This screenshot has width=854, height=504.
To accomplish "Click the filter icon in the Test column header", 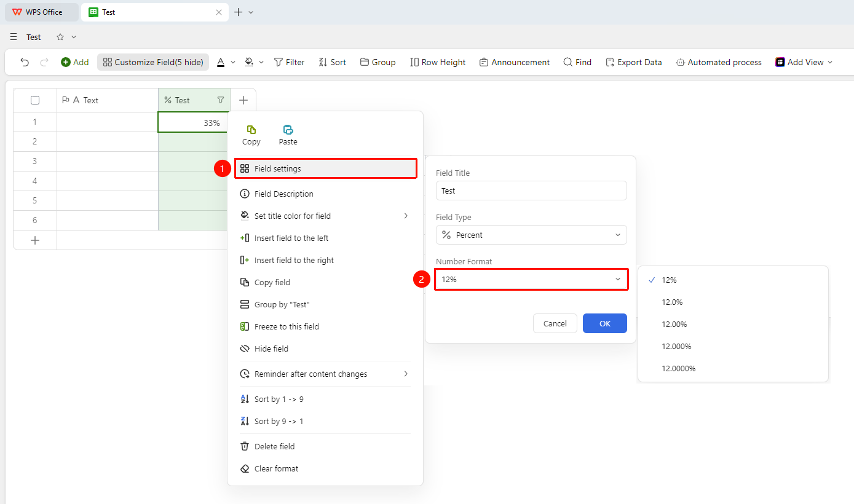I will click(x=221, y=100).
